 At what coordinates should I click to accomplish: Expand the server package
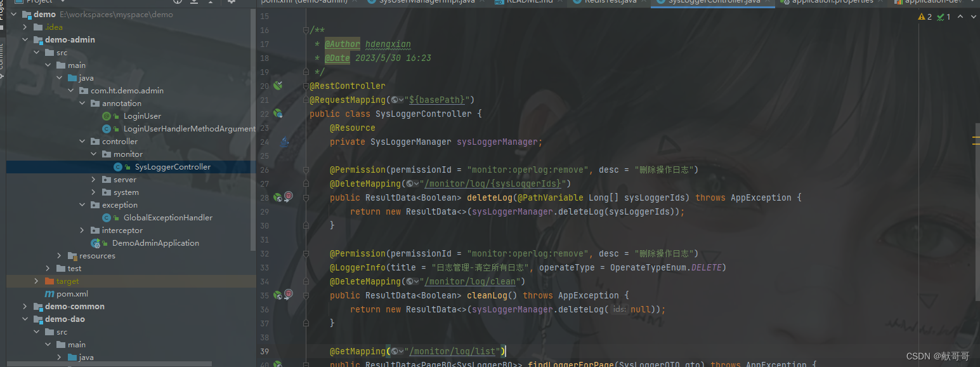coord(94,180)
